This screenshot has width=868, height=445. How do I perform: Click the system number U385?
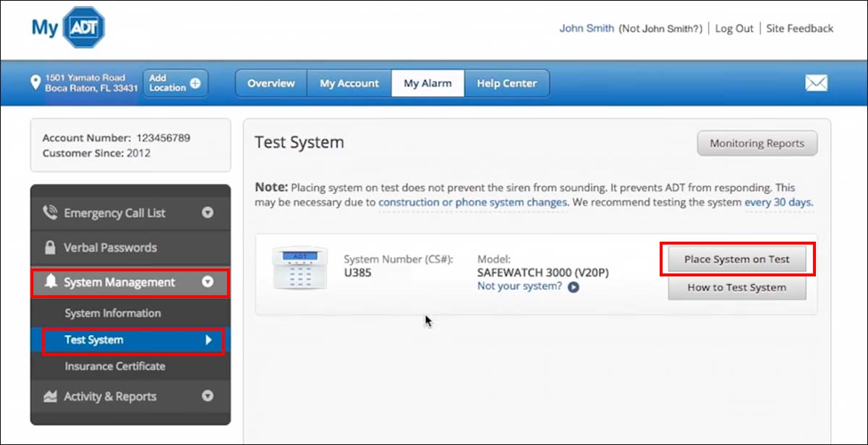(358, 273)
